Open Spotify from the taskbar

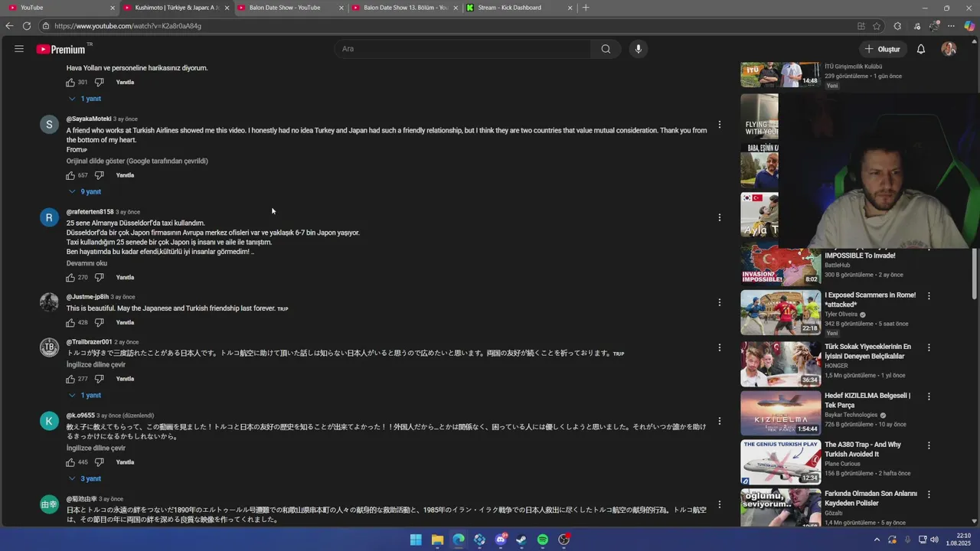tap(543, 540)
